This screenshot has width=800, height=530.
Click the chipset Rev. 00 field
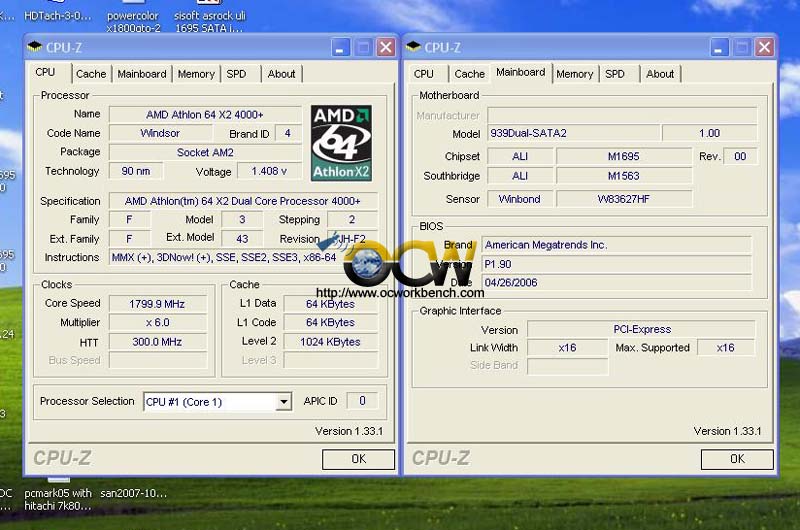pyautogui.click(x=740, y=157)
